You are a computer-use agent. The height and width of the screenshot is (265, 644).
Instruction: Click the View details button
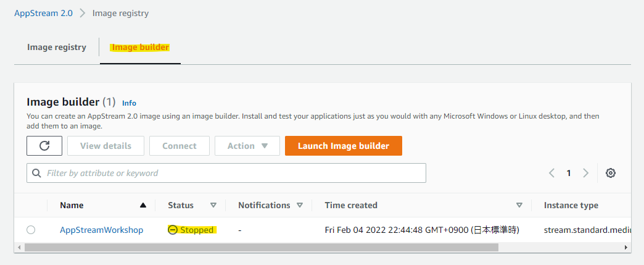click(x=105, y=146)
